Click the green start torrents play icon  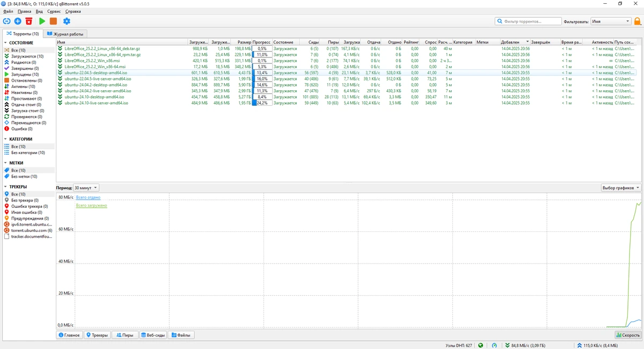pyautogui.click(x=42, y=21)
